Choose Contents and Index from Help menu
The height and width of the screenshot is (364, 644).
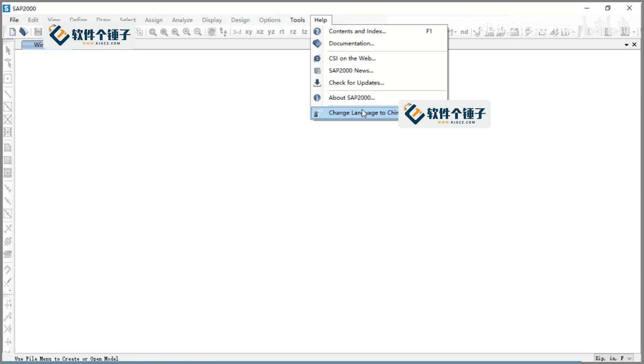pos(379,31)
